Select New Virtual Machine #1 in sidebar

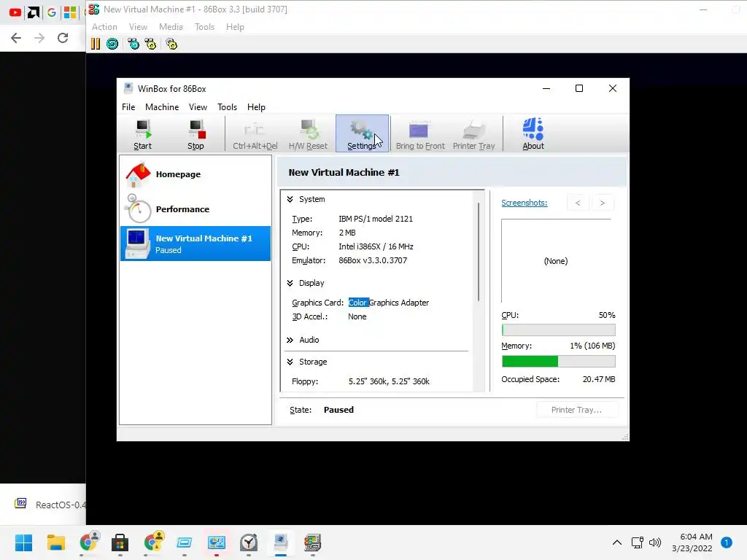click(196, 244)
